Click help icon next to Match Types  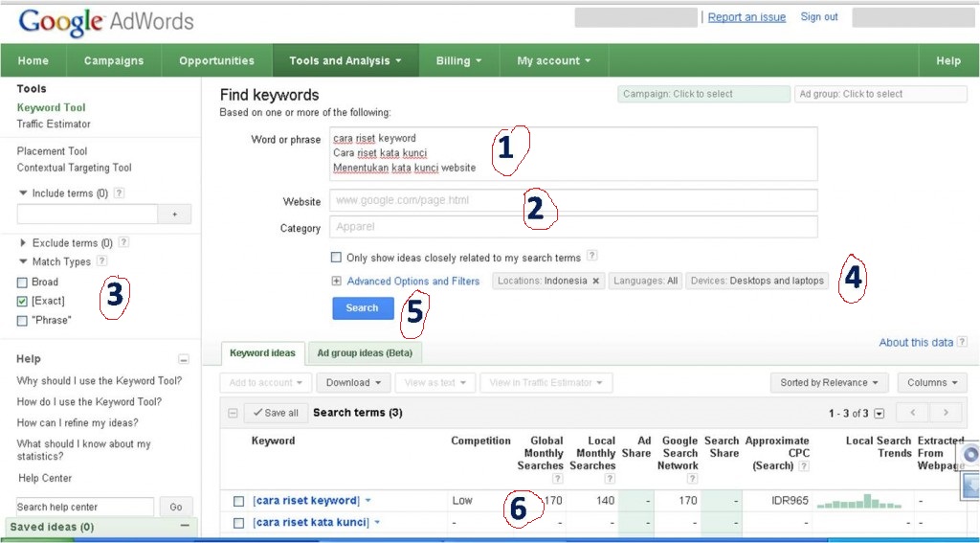(x=101, y=261)
